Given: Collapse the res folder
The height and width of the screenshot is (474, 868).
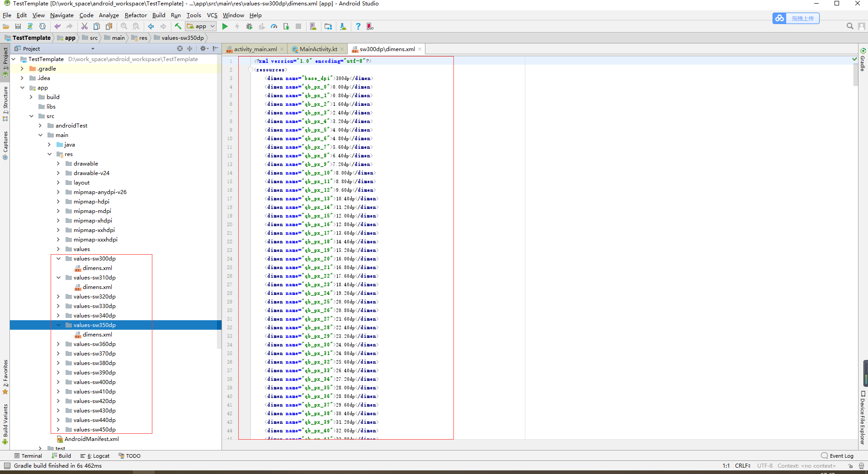Looking at the screenshot, I should 49,154.
